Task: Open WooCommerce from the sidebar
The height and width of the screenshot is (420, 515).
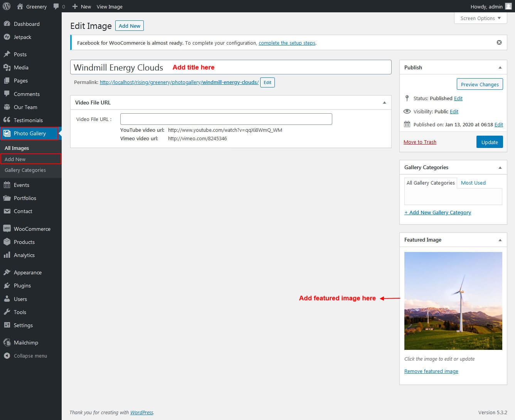Action: [32, 229]
